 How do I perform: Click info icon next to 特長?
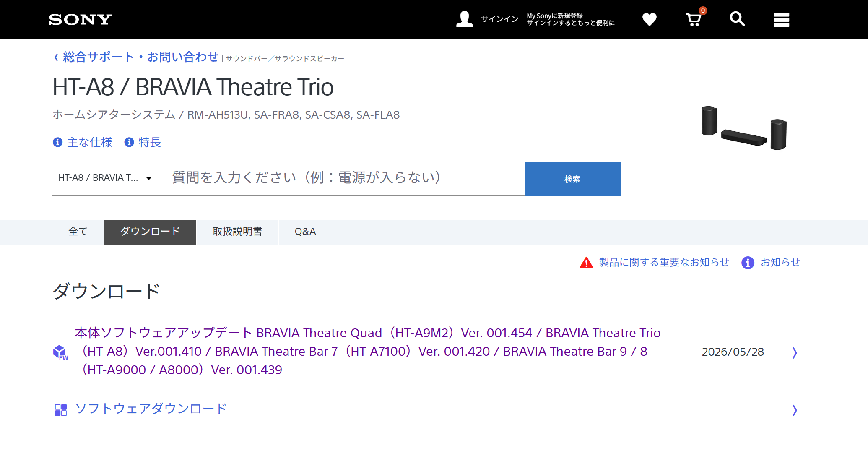coord(129,142)
